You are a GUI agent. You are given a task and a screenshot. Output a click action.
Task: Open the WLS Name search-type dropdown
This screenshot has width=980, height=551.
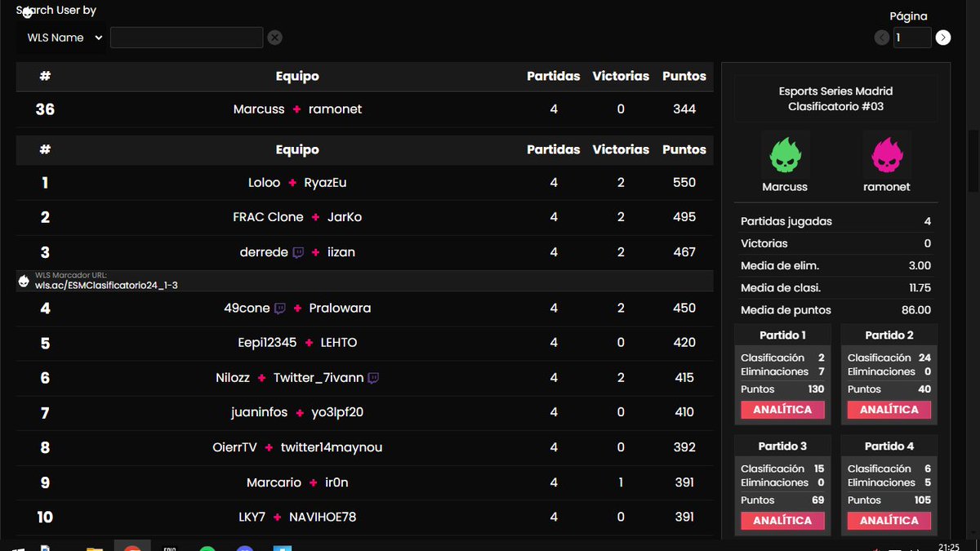(64, 38)
